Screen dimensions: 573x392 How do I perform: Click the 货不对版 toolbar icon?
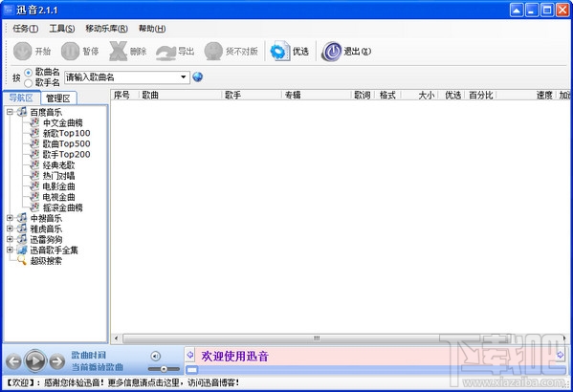[x=213, y=51]
